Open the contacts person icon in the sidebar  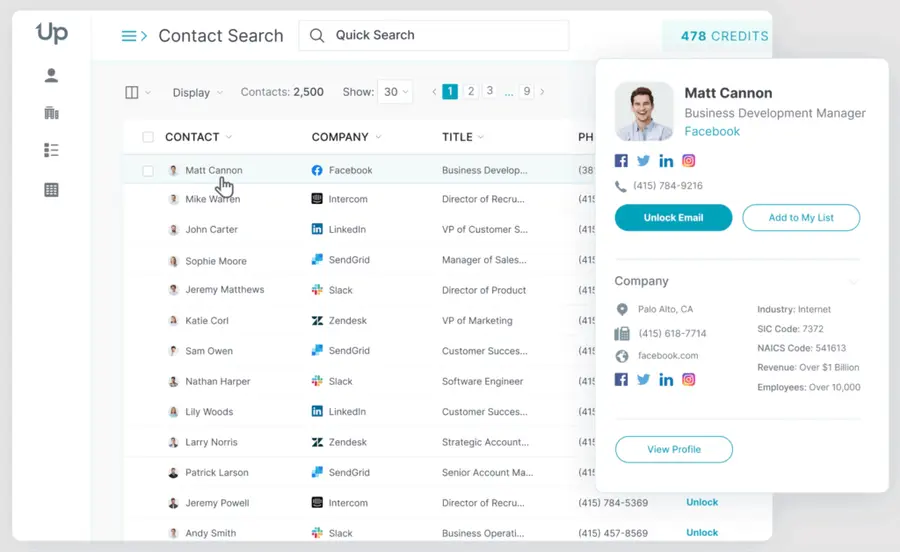(51, 75)
